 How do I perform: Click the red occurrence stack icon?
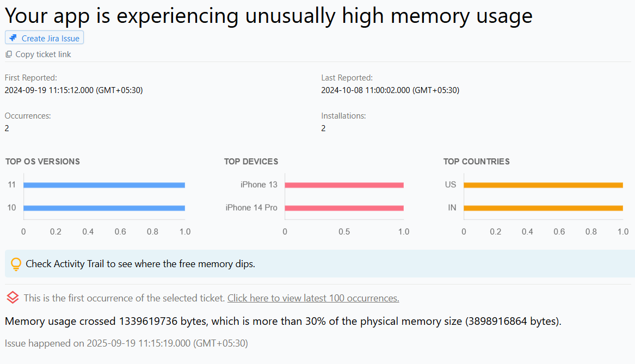tap(12, 298)
